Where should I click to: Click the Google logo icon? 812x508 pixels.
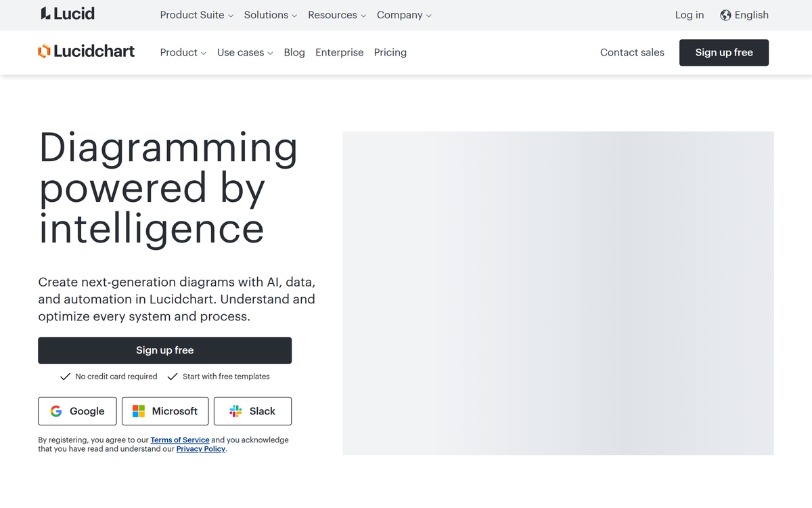56,411
